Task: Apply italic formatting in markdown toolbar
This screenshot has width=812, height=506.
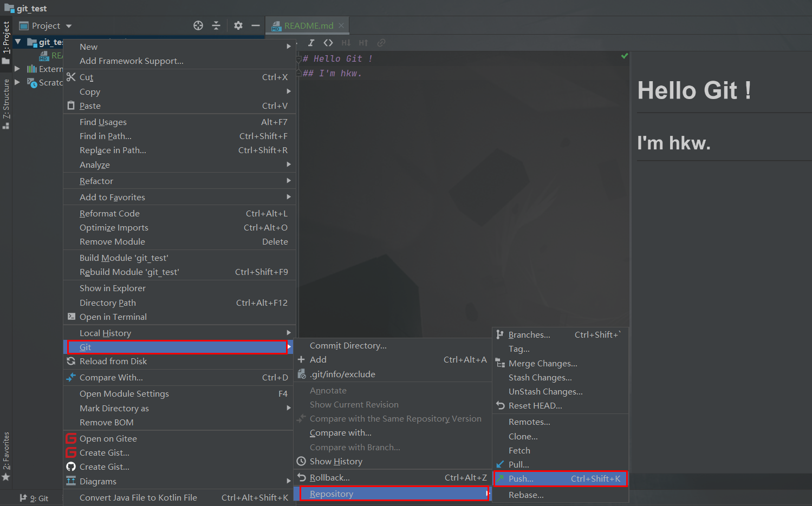Action: click(311, 43)
